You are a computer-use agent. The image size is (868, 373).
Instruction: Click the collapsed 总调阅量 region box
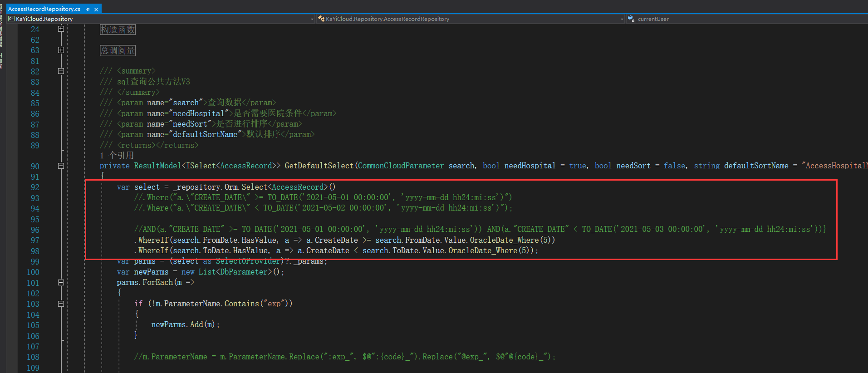(x=118, y=50)
